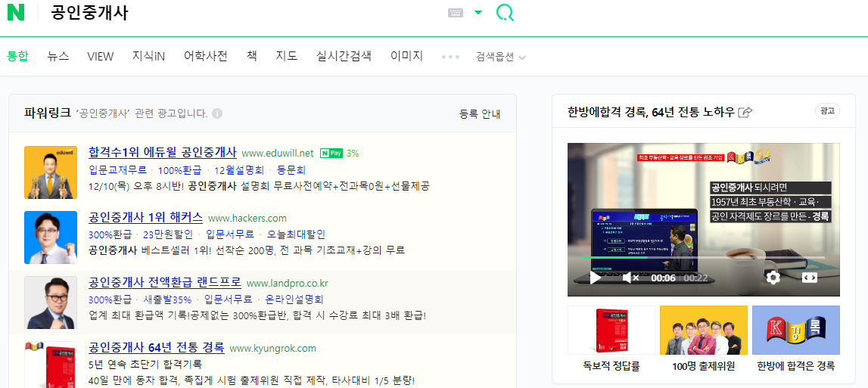Click the eduwill ad thumbnail
The image size is (868, 388).
tap(51, 172)
